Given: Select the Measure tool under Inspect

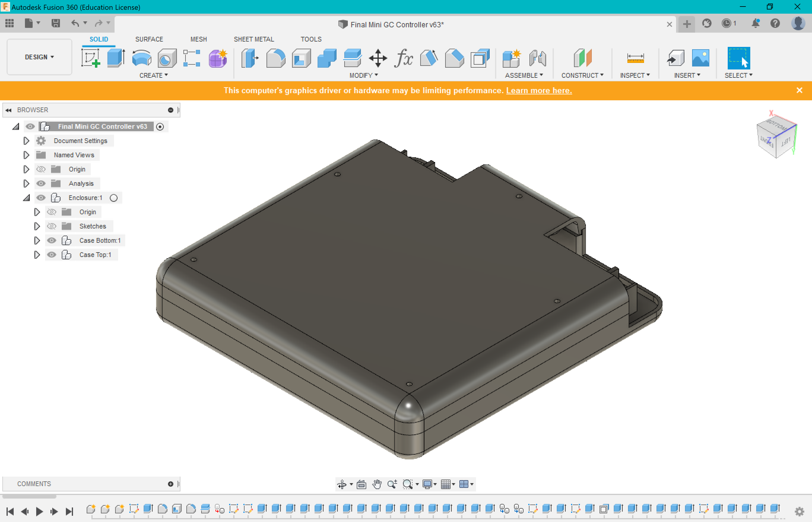Looking at the screenshot, I should 635,58.
